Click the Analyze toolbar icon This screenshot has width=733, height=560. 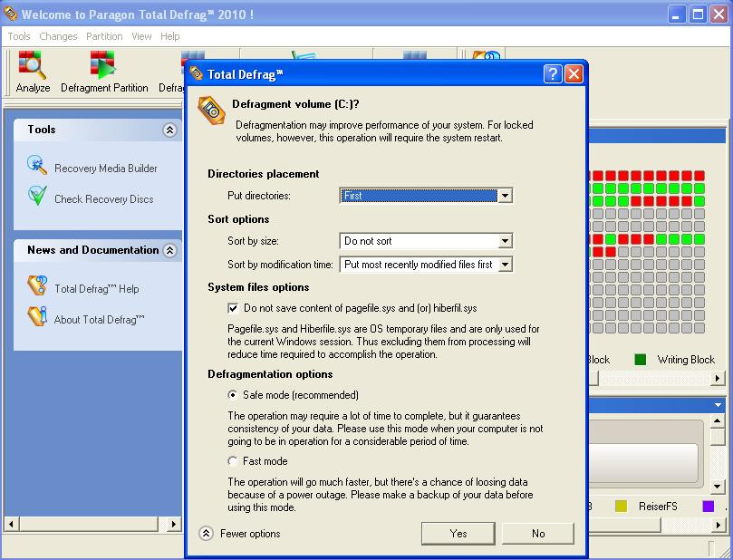pyautogui.click(x=33, y=64)
